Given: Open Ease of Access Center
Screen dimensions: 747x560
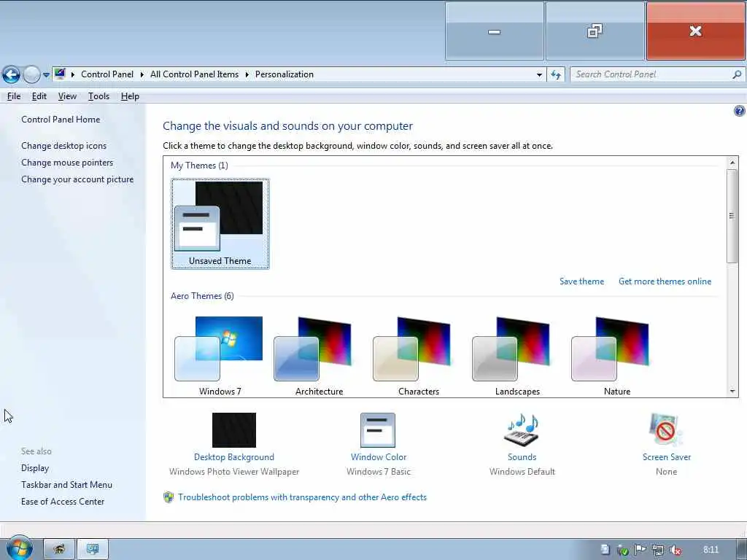Looking at the screenshot, I should pyautogui.click(x=63, y=502).
